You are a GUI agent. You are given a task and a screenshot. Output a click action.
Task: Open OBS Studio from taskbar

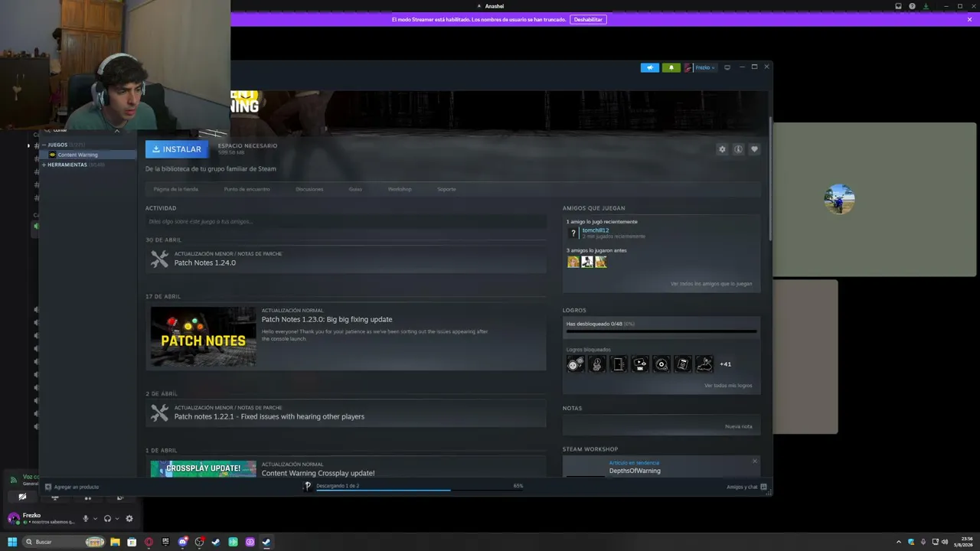[x=199, y=542]
